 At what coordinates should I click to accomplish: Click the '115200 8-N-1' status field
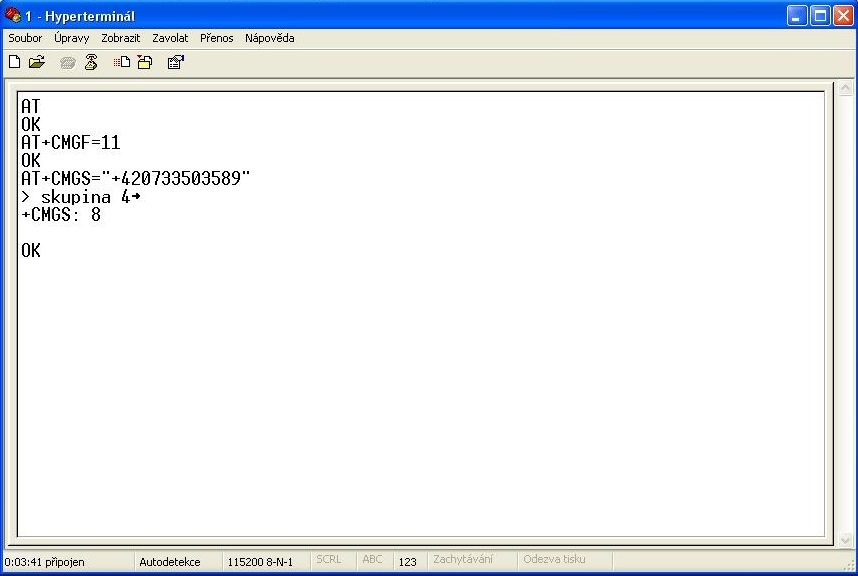260,562
